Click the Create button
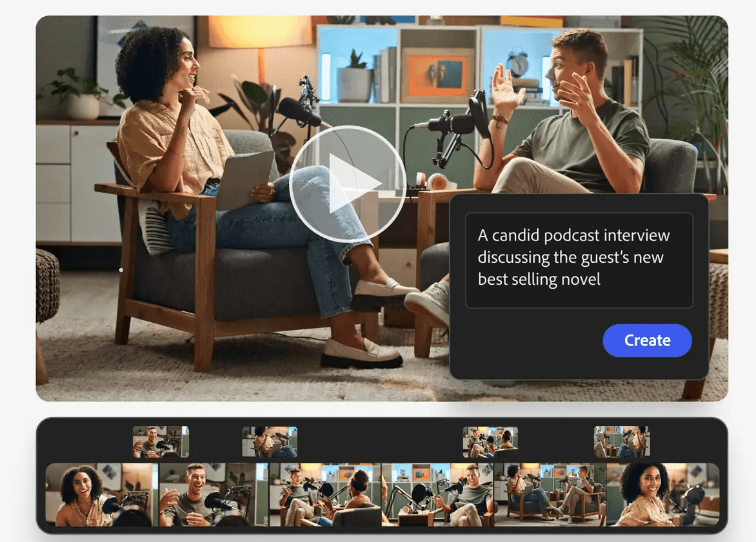 tap(647, 340)
